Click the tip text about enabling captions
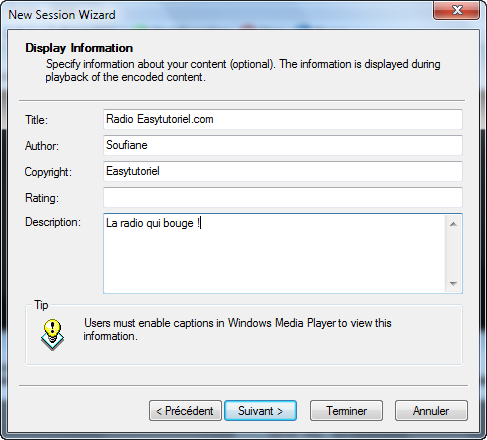The width and height of the screenshot is (487, 440). tap(237, 329)
